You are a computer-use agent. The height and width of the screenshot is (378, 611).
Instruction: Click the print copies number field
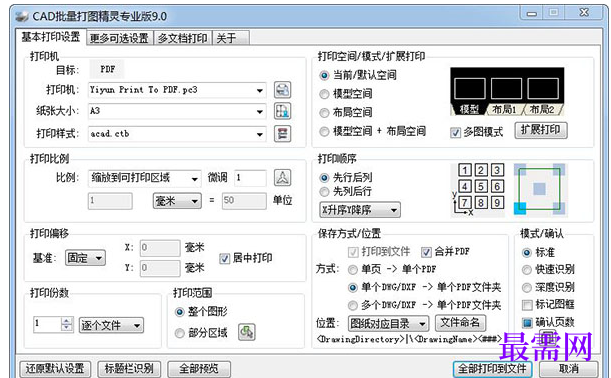click(x=48, y=324)
